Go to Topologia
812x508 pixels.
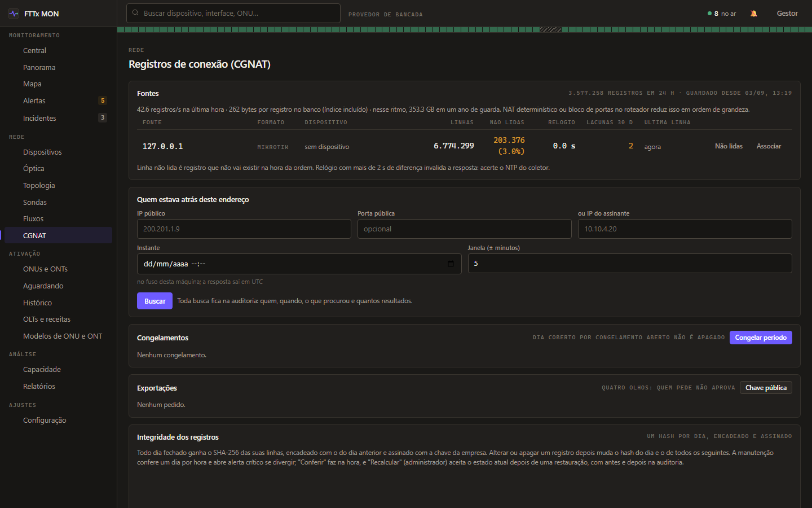(58, 185)
